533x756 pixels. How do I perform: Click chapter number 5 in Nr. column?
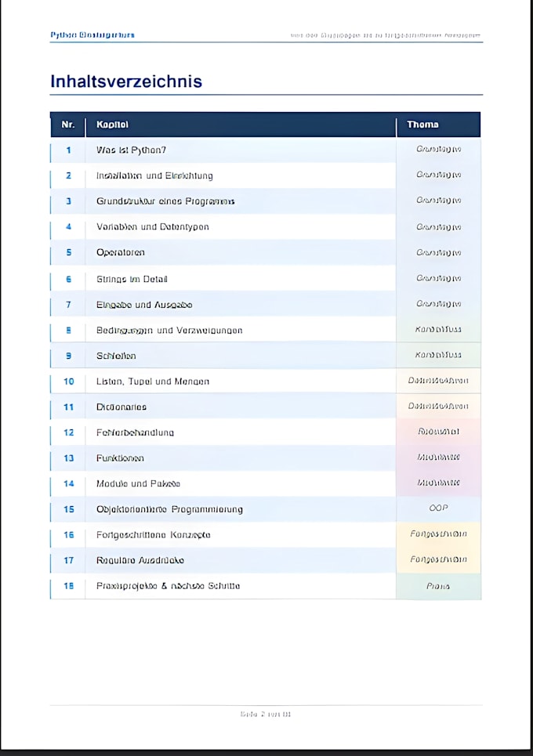click(x=68, y=252)
